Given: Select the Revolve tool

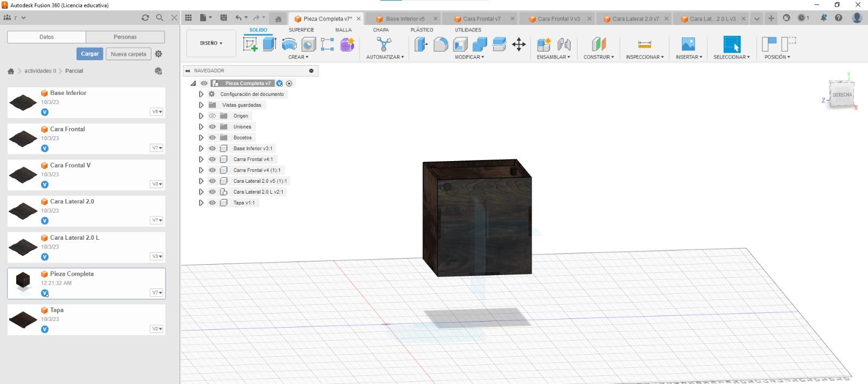Looking at the screenshot, I should [289, 44].
